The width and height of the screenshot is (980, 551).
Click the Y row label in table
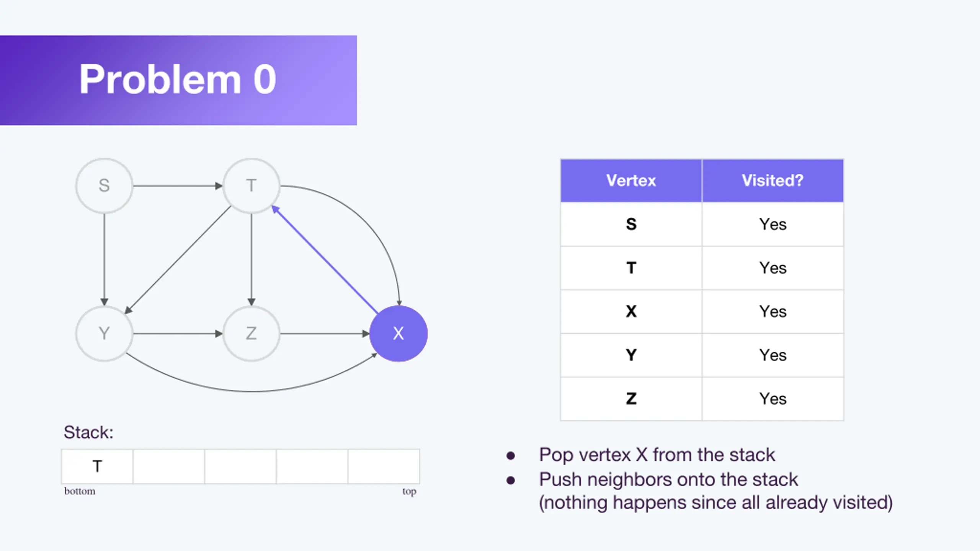point(631,355)
